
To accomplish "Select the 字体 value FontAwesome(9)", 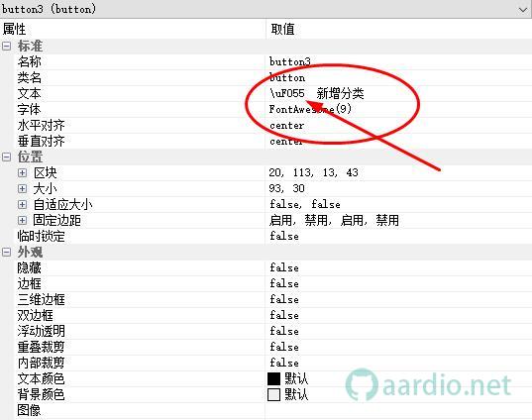I will click(310, 109).
